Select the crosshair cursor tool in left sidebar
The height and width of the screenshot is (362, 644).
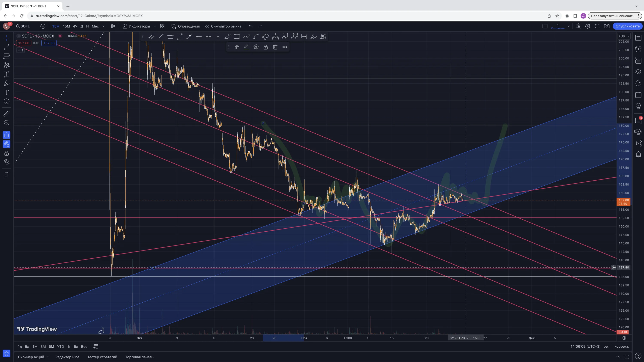click(6, 38)
